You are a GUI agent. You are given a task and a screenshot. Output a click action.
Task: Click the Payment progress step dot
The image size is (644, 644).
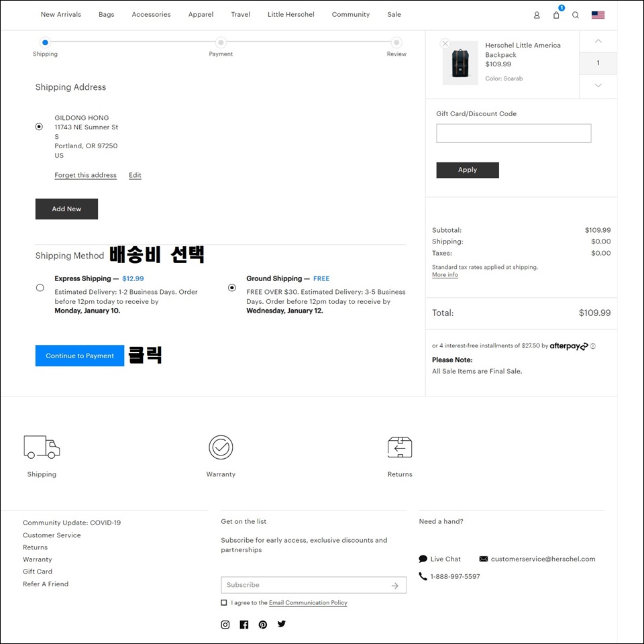pos(221,42)
